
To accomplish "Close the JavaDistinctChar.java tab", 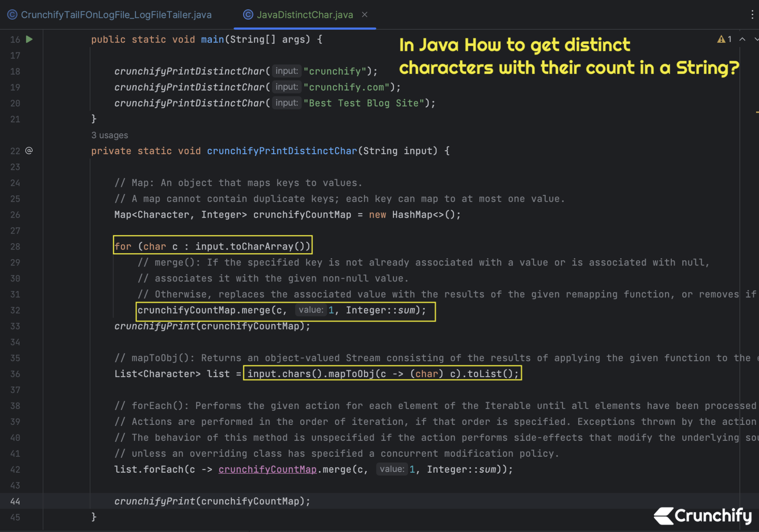I will (365, 14).
